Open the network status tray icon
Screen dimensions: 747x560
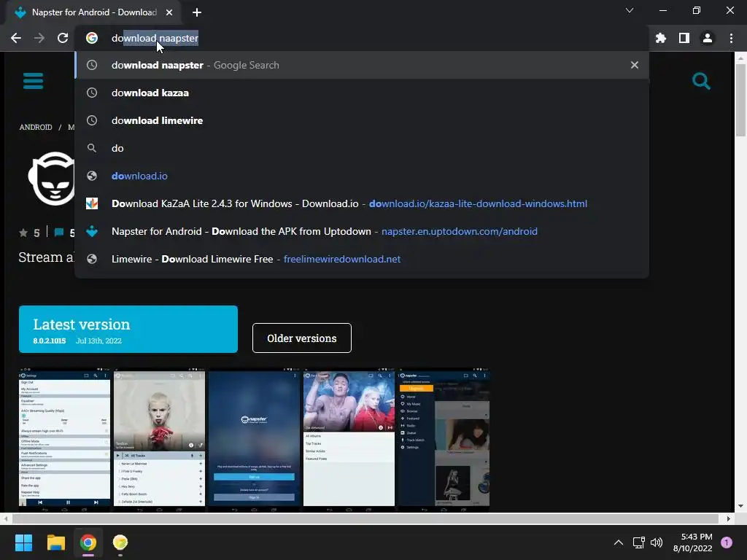pyautogui.click(x=638, y=542)
